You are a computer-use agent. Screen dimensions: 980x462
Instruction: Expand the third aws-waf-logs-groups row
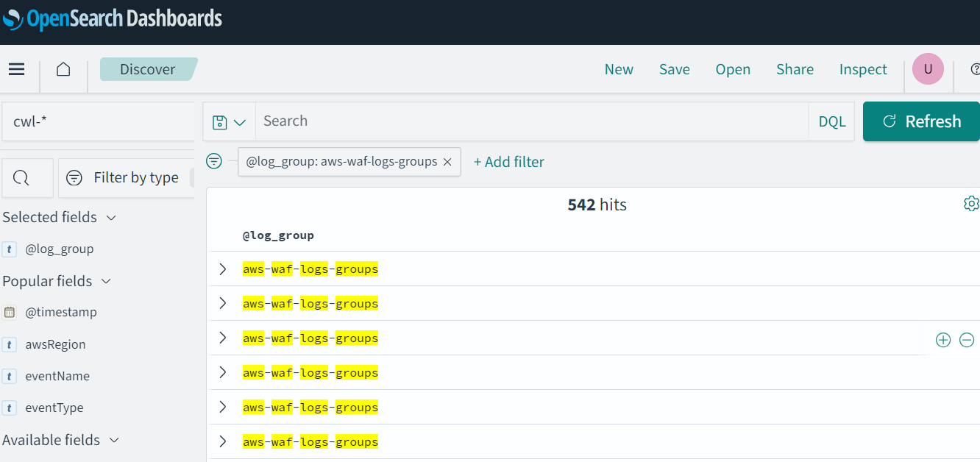(223, 338)
